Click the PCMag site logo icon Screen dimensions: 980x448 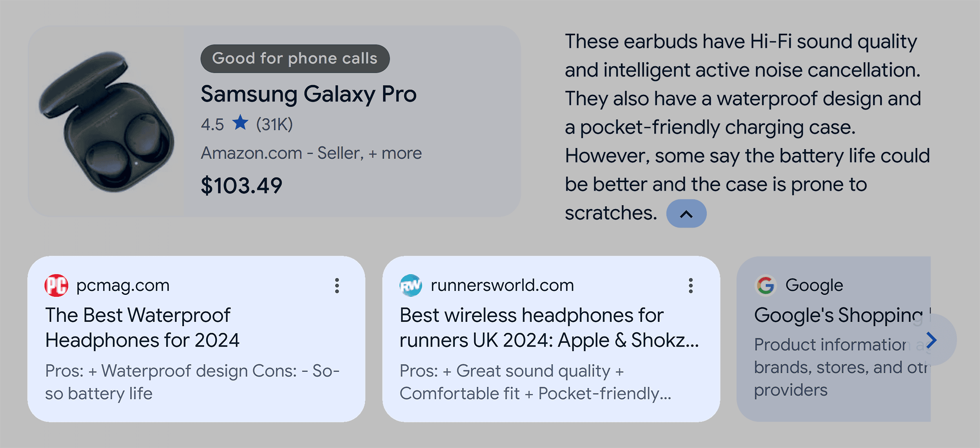56,285
